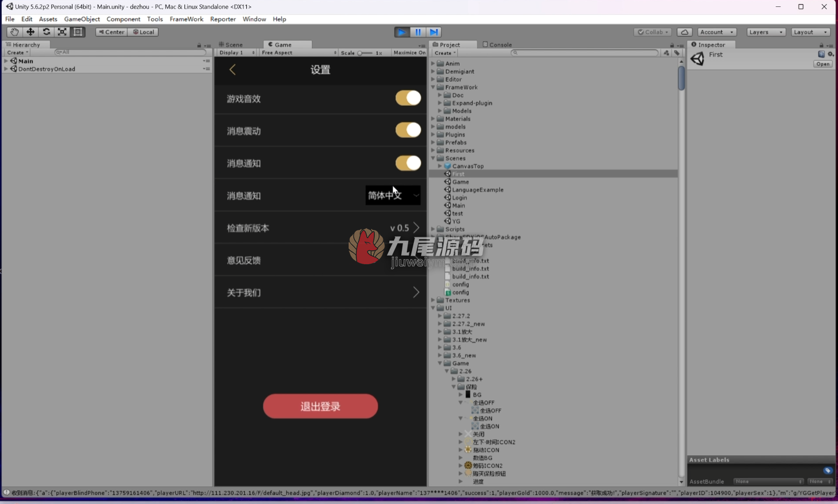This screenshot has width=838, height=504.
Task: Open the Project Create dropdown
Action: [445, 53]
